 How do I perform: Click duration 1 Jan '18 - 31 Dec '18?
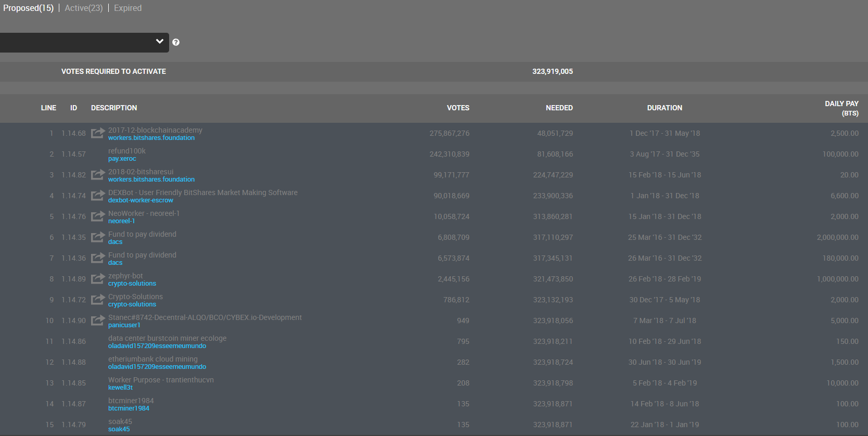click(x=665, y=196)
